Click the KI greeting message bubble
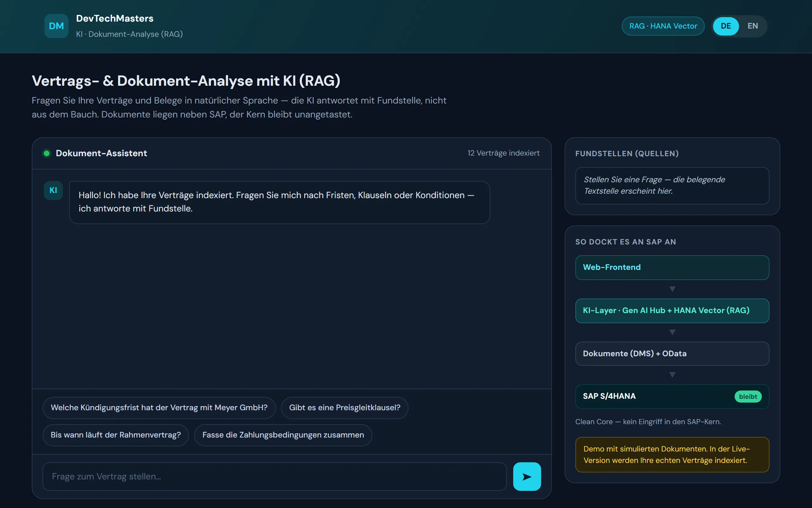This screenshot has height=508, width=812. pos(279,202)
